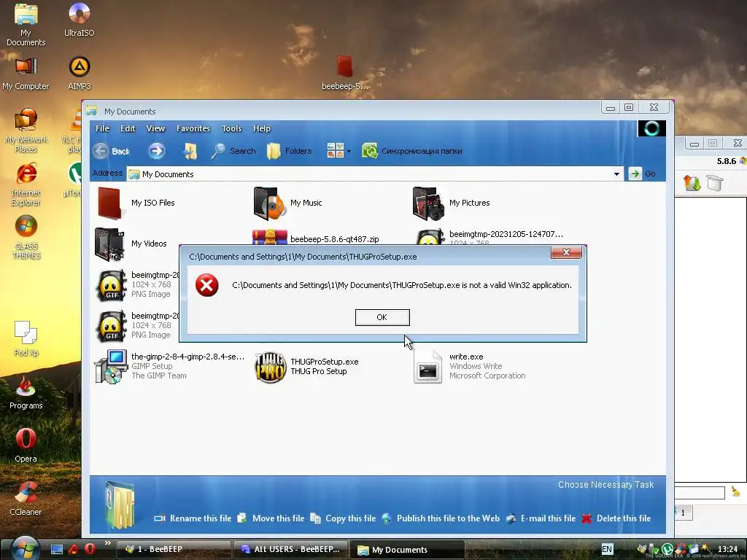Open Pod Xp desktop icon
The width and height of the screenshot is (747, 560).
tap(26, 338)
